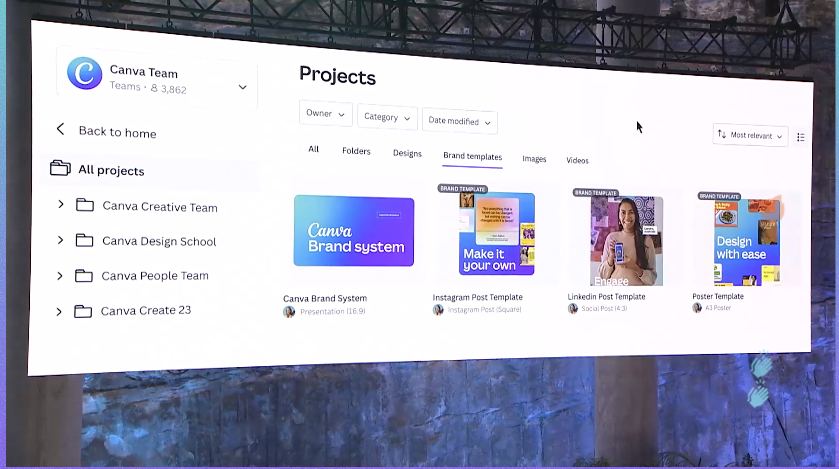Go to Back to home link
The height and width of the screenshot is (469, 839).
[117, 132]
